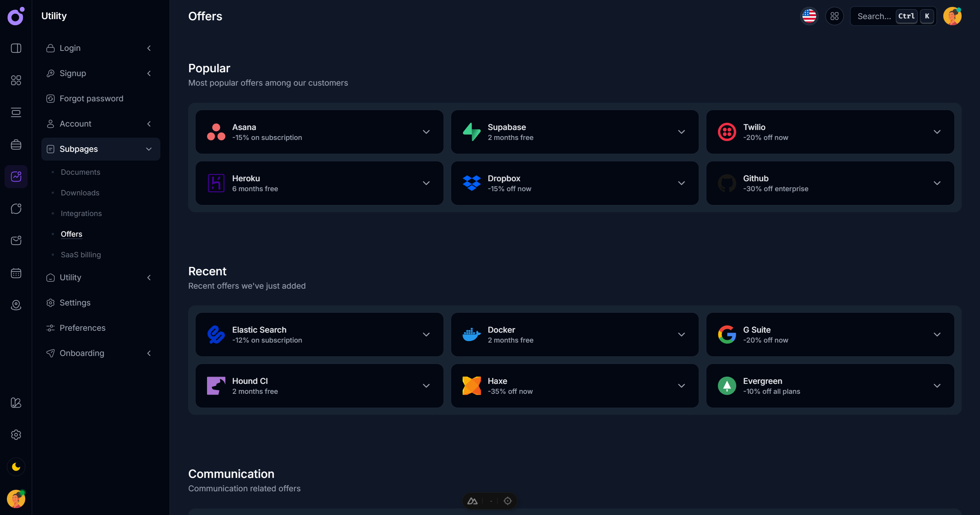This screenshot has width=980, height=515.
Task: Open the SaaS billing subpage
Action: [81, 255]
